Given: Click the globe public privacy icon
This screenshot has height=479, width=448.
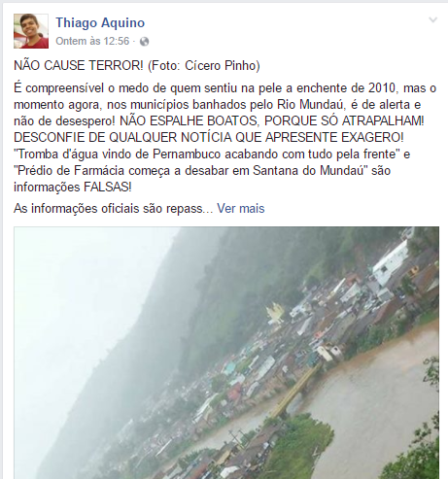Looking at the screenshot, I should click(144, 42).
